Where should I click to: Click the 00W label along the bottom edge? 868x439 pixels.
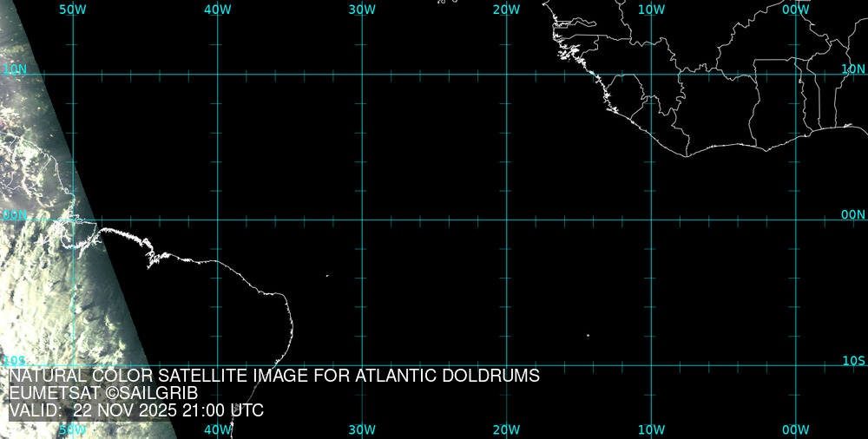[795, 429]
